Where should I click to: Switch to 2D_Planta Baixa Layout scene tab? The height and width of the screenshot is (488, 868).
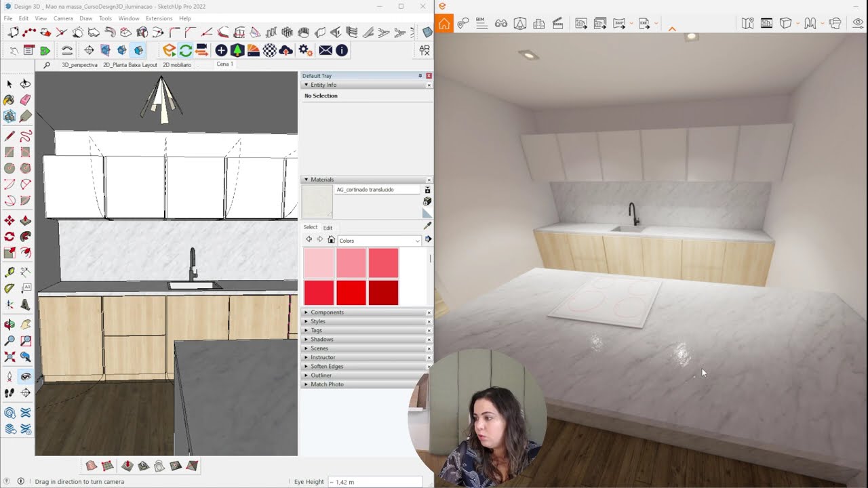(x=130, y=65)
